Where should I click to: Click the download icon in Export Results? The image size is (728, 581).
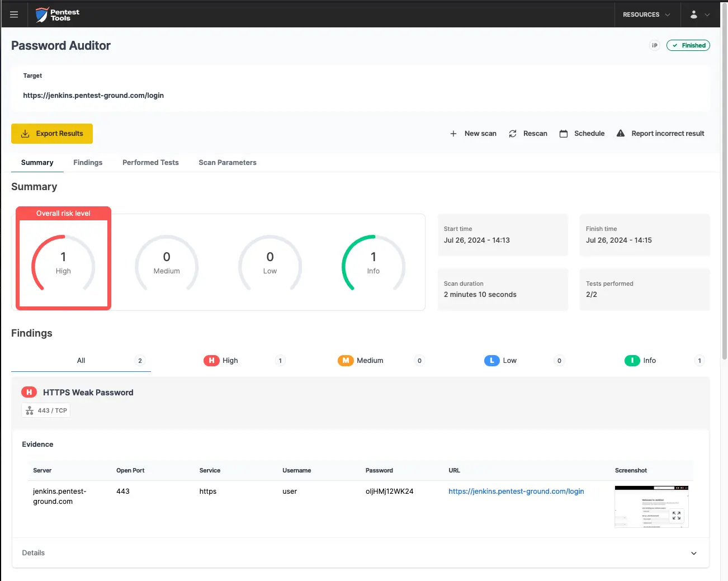coord(25,134)
